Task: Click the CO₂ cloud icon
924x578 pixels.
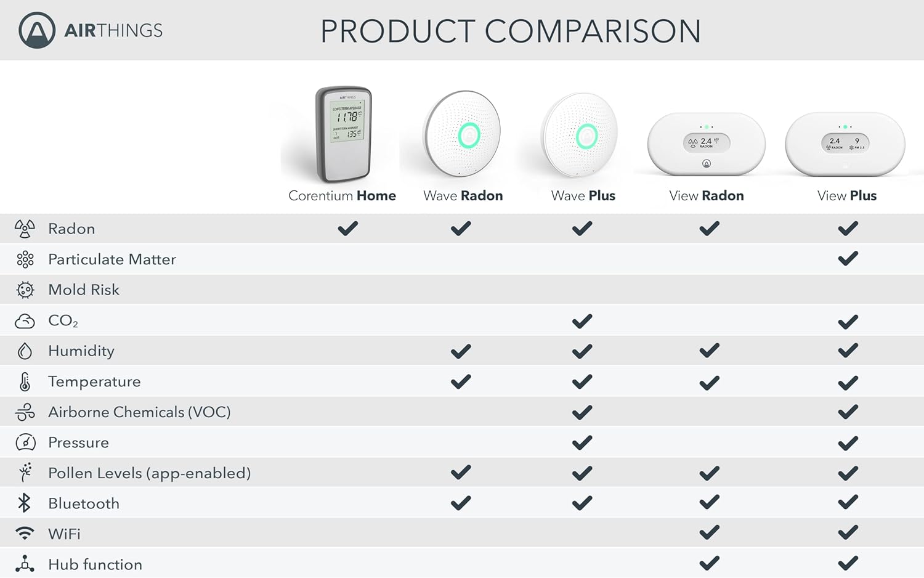Action: click(25, 320)
